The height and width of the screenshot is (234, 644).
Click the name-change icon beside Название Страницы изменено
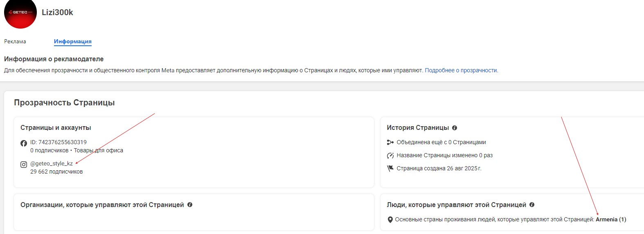(x=390, y=156)
